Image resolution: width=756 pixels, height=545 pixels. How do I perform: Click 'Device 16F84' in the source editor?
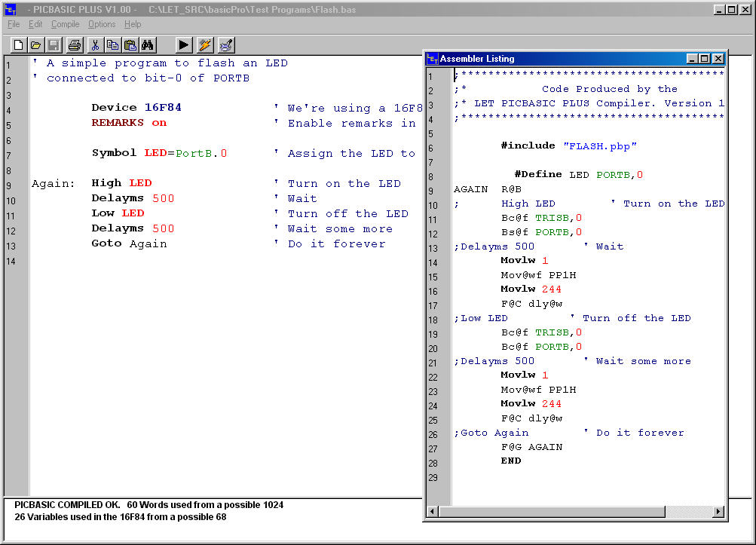[136, 108]
